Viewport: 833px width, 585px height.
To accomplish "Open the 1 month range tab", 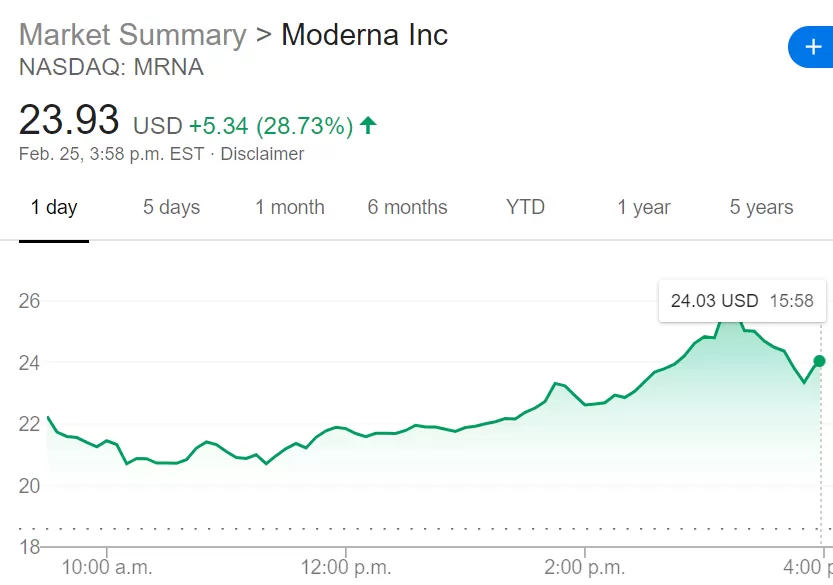I will pos(290,207).
